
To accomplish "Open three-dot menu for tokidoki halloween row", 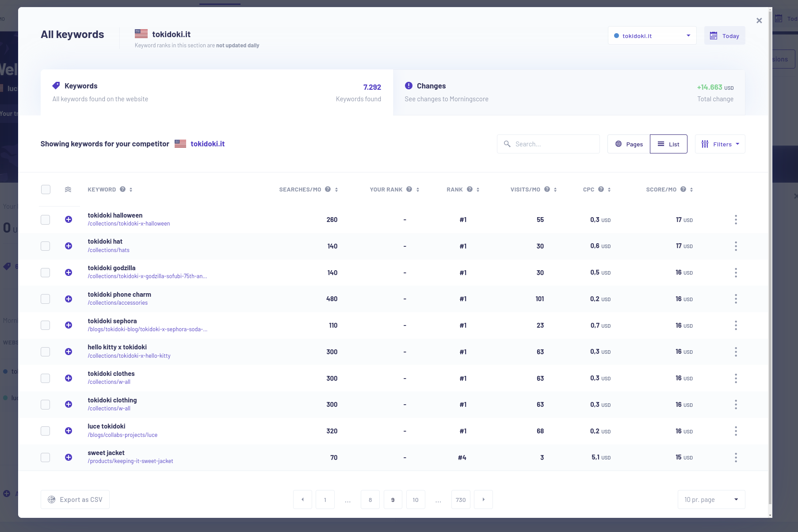I will coord(736,220).
